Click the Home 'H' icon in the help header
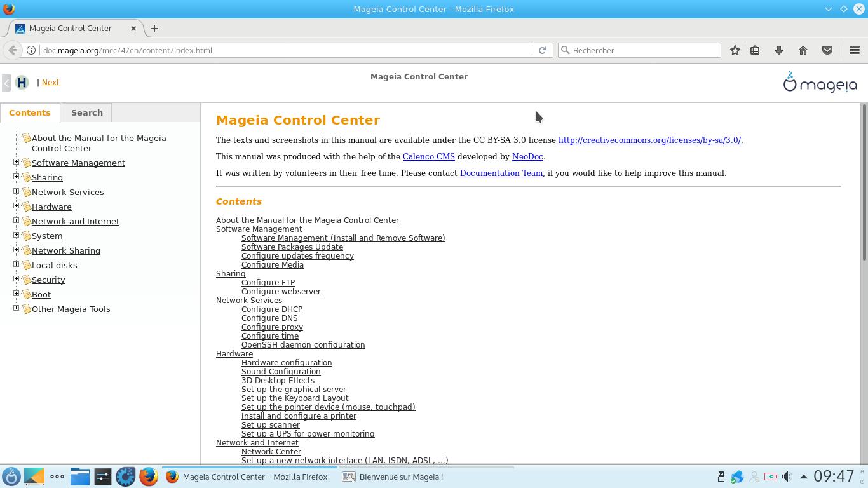 click(22, 83)
